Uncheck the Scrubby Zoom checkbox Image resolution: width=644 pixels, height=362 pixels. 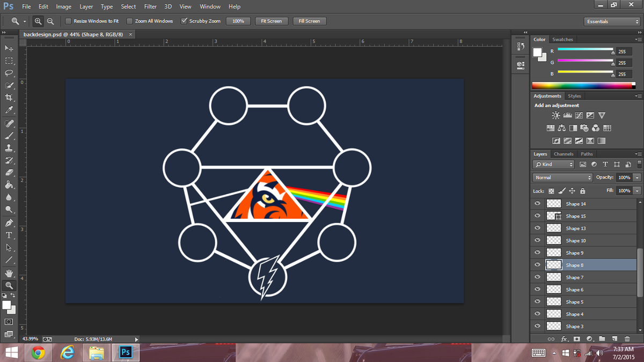pos(184,21)
